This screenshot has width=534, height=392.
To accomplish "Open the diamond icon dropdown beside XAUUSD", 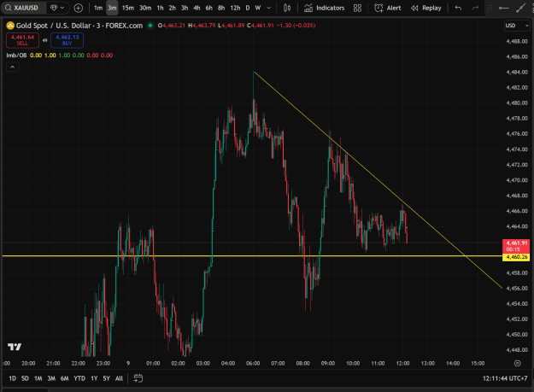I will pyautogui.click(x=57, y=8).
